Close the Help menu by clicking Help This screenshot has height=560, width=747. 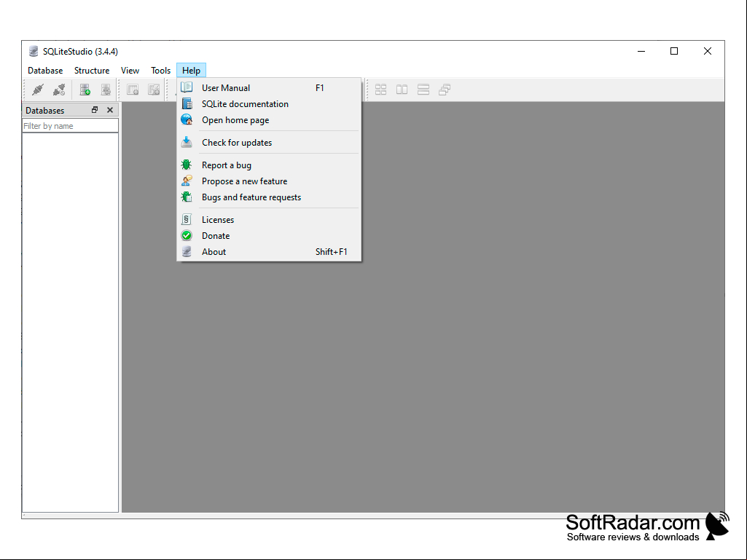tap(191, 71)
